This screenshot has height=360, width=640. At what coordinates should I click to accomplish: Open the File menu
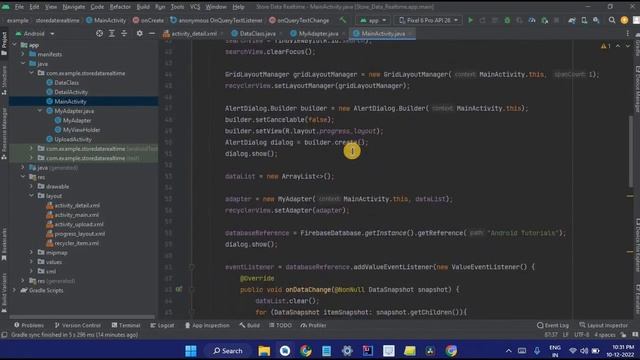coord(19,7)
